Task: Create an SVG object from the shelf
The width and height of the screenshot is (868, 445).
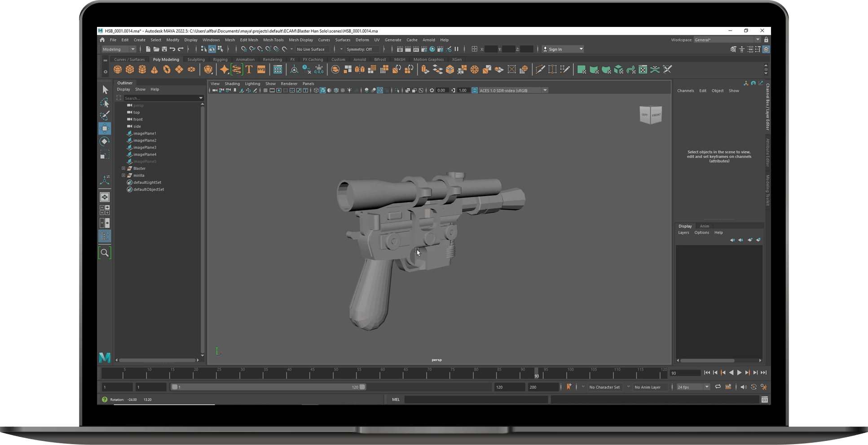Action: coord(261,70)
